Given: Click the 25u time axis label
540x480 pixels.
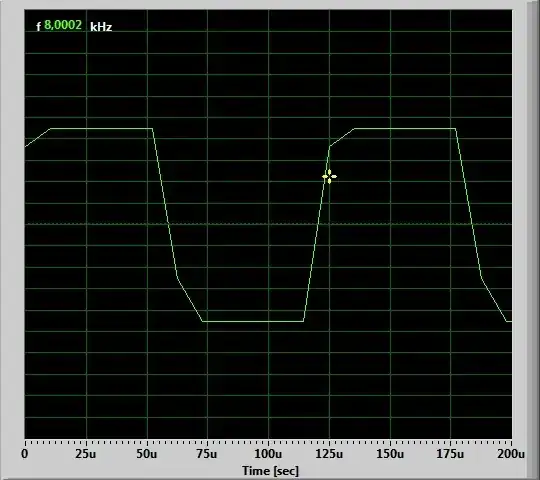Looking at the screenshot, I should coord(85,453).
